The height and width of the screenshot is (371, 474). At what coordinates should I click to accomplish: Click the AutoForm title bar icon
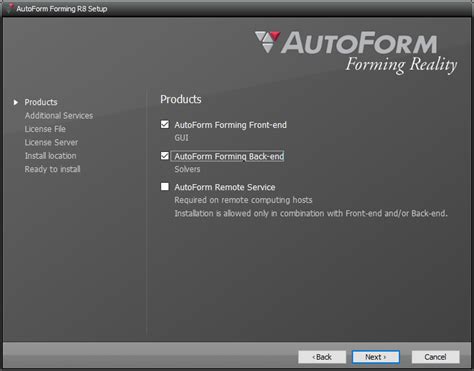(10, 8)
